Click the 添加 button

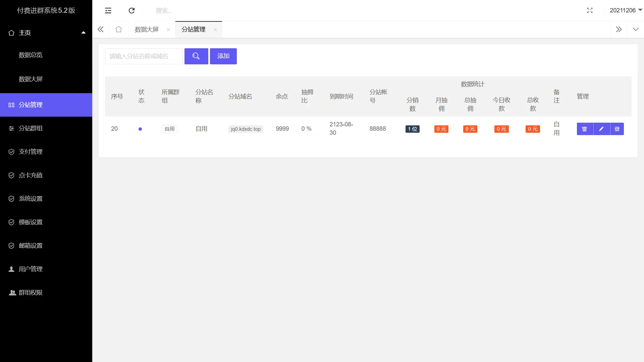click(223, 56)
